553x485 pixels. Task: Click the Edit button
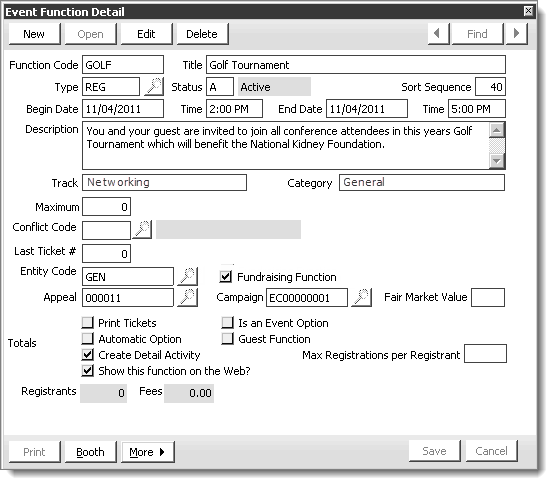[x=146, y=34]
